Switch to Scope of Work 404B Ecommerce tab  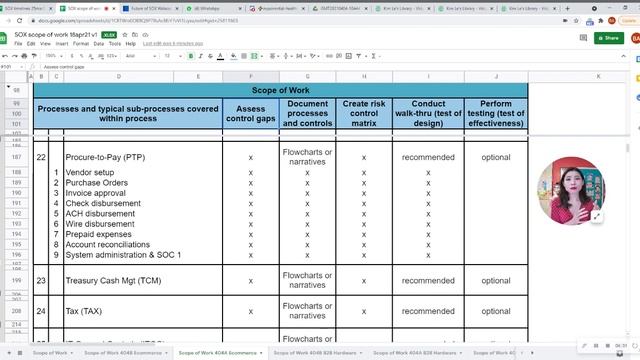123,353
